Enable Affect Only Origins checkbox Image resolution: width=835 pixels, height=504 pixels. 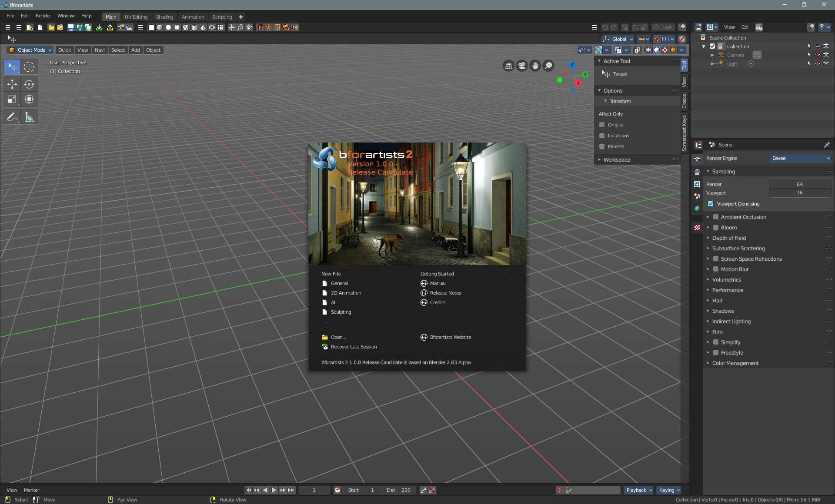[x=602, y=125]
